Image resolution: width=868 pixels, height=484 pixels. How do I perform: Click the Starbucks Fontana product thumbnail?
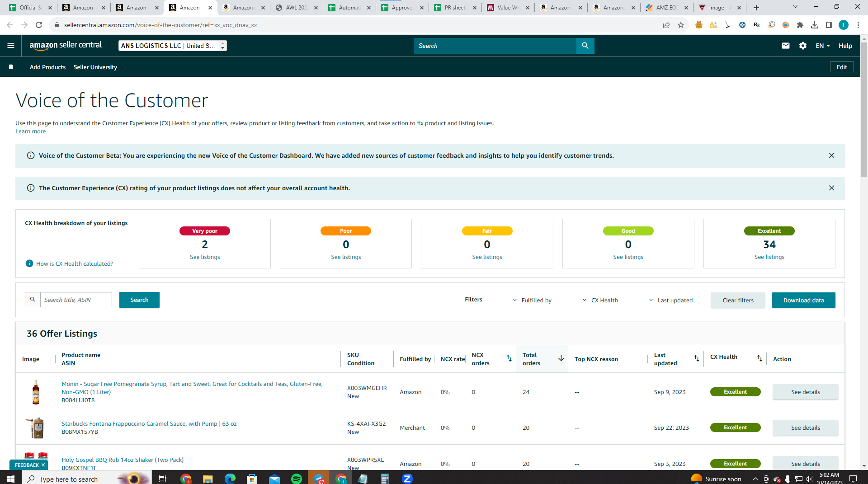click(36, 428)
